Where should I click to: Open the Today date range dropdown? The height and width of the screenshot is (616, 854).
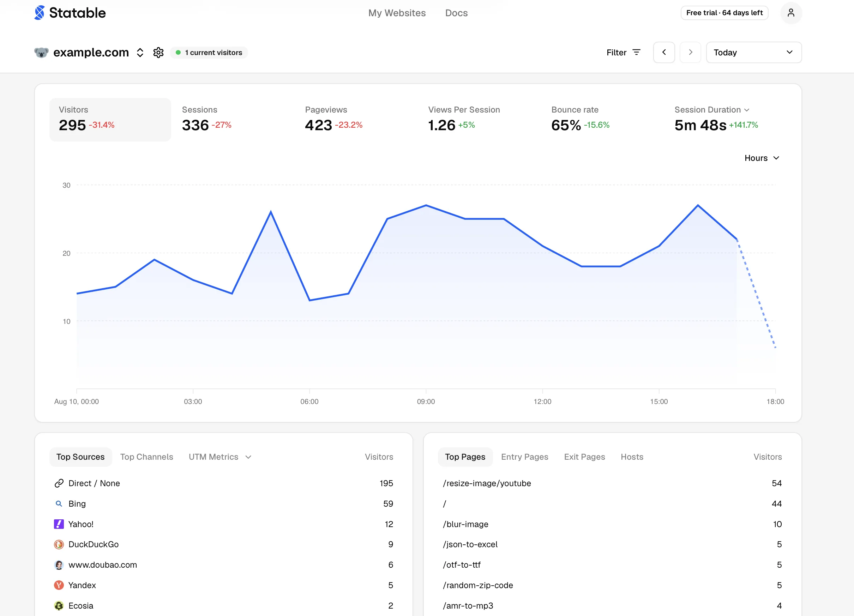(x=754, y=52)
